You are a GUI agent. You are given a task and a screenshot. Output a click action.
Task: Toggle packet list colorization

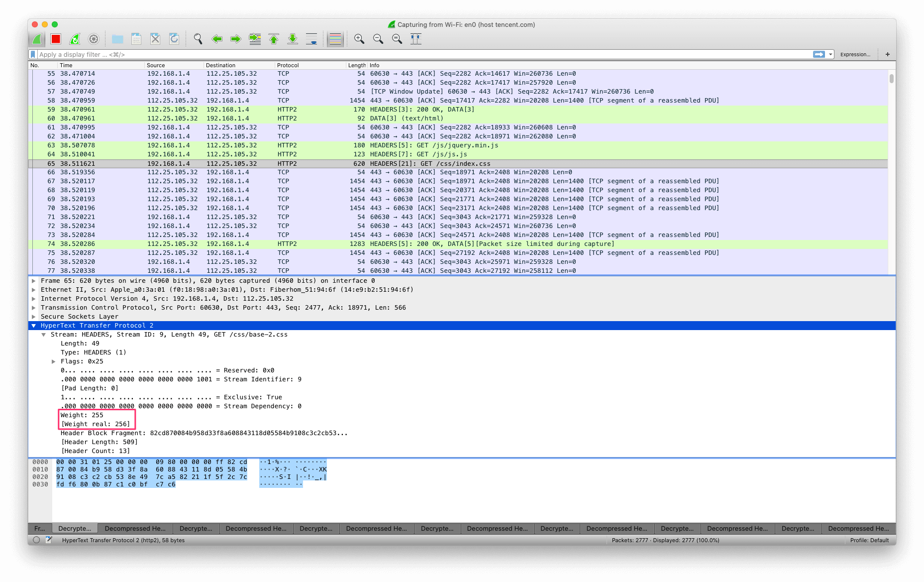pos(335,39)
